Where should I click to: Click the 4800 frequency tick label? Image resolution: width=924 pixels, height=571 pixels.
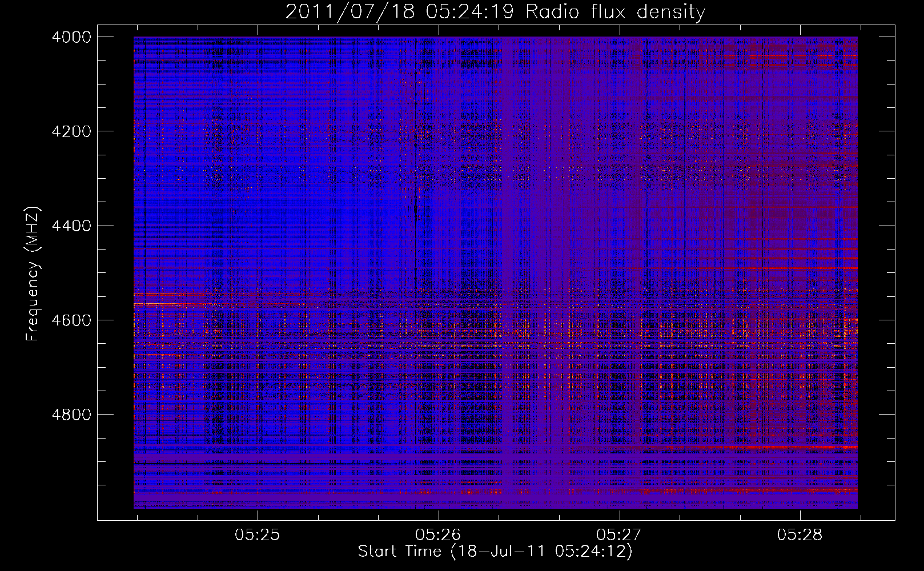click(71, 415)
